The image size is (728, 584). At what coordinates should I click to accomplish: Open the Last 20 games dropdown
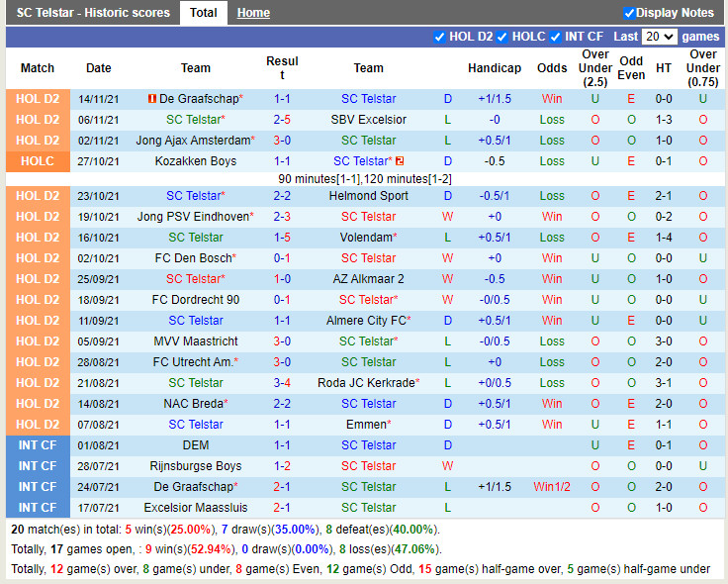659,37
